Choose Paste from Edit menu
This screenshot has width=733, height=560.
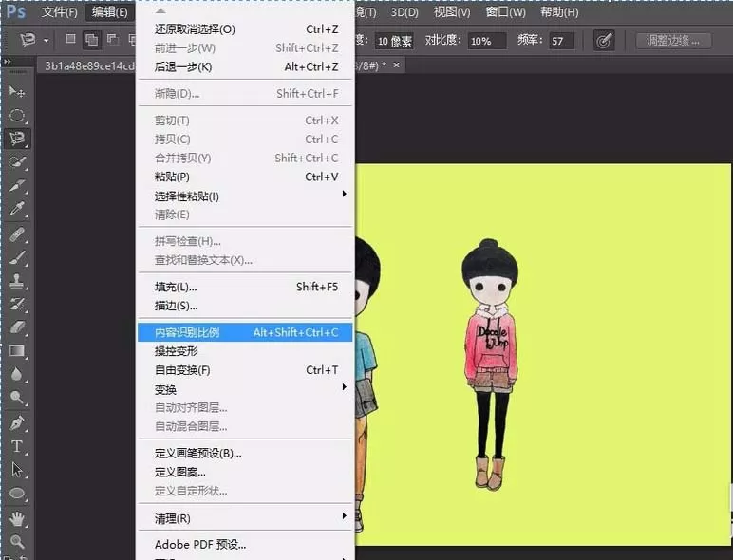point(245,177)
